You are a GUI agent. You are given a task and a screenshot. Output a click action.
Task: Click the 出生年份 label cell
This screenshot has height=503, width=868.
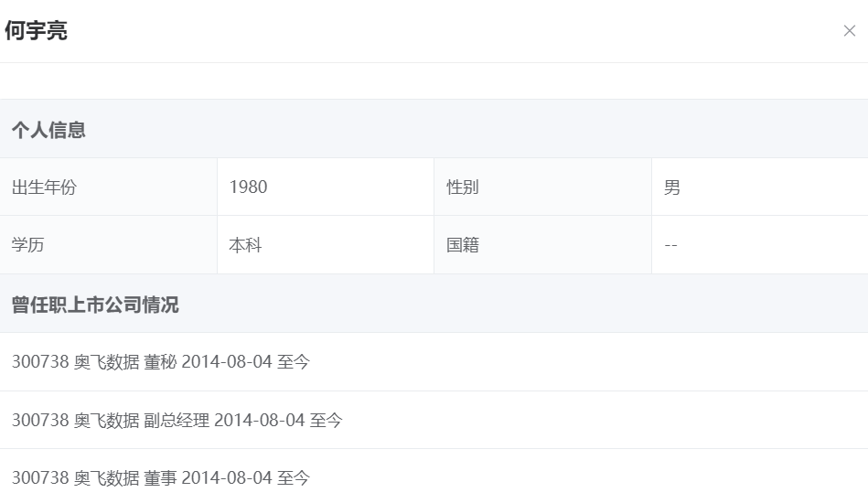coord(44,187)
